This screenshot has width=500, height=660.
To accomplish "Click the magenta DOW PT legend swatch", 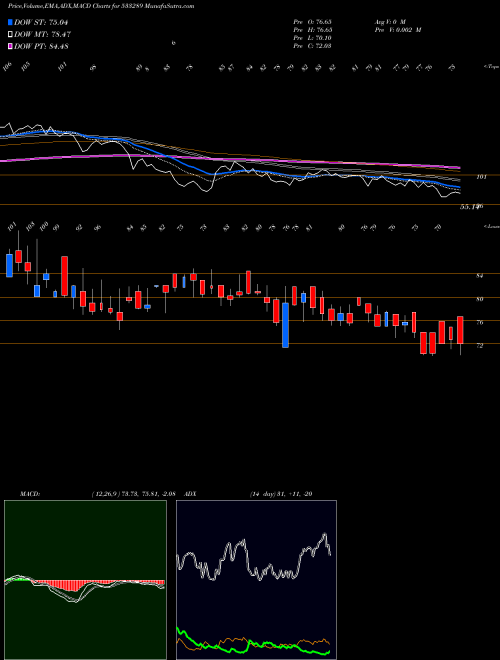I will click(11, 46).
